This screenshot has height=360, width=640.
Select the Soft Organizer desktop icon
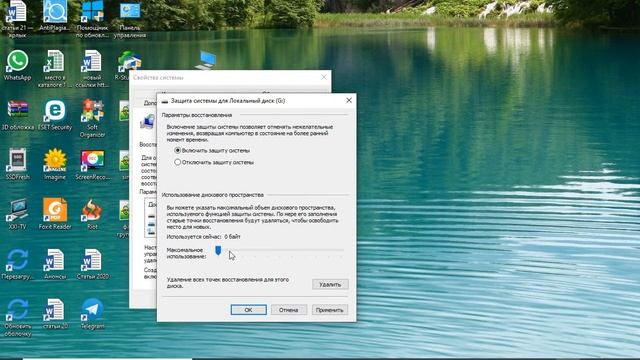tap(92, 118)
